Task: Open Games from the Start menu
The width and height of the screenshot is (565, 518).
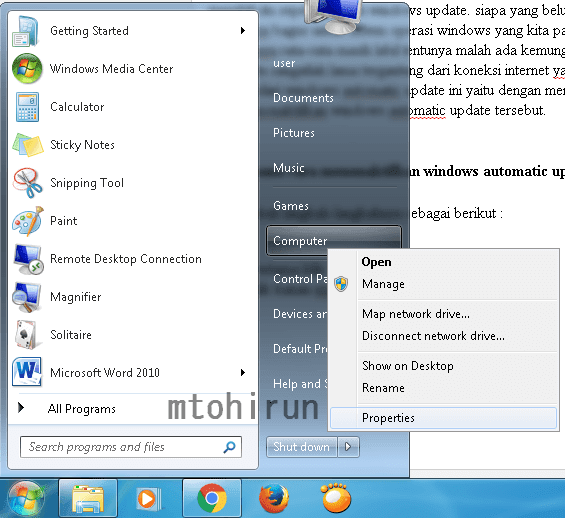Action: (x=291, y=206)
